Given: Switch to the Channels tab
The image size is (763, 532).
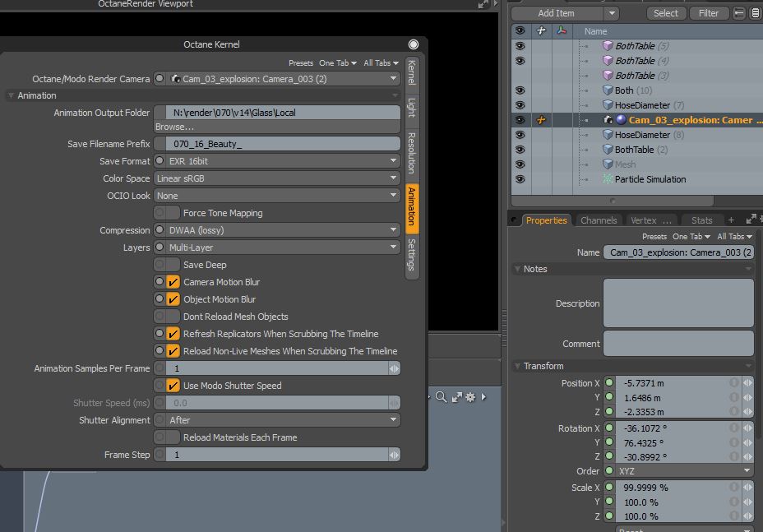Looking at the screenshot, I should [599, 220].
